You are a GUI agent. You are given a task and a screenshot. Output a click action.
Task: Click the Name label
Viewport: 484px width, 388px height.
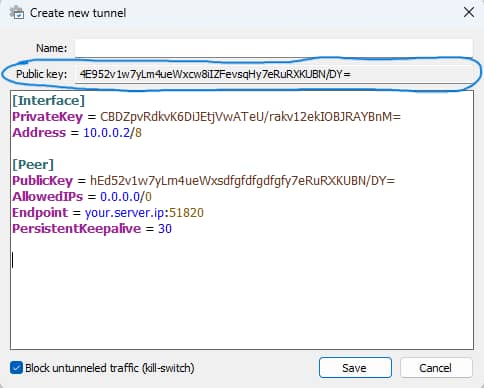51,48
